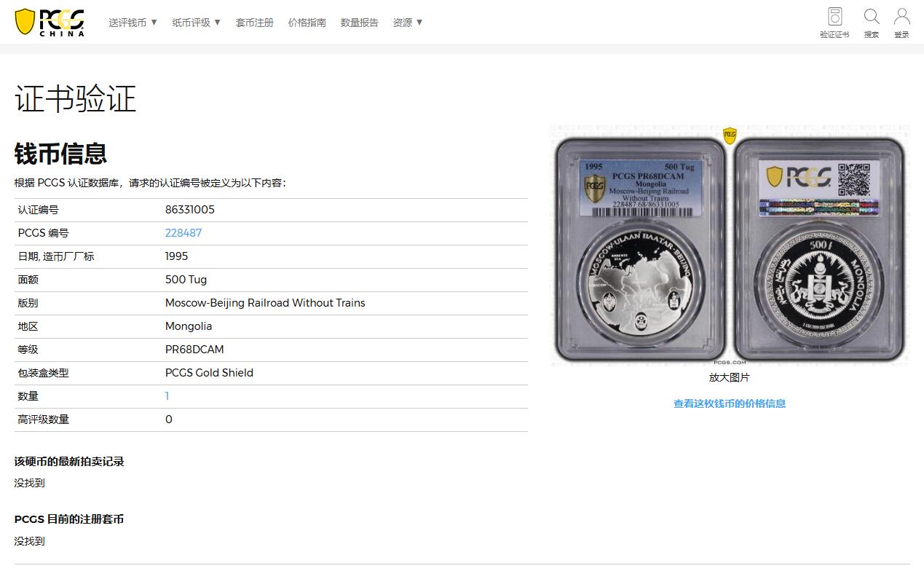This screenshot has height=571, width=924.
Task: Expand the 资源 dropdown menu
Action: [x=408, y=23]
